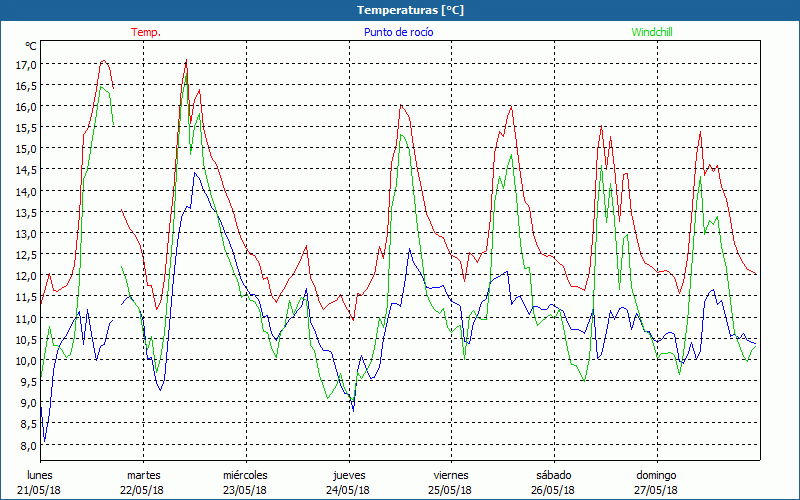Click the '°C' axis unit label
800x500 pixels.
[31, 46]
